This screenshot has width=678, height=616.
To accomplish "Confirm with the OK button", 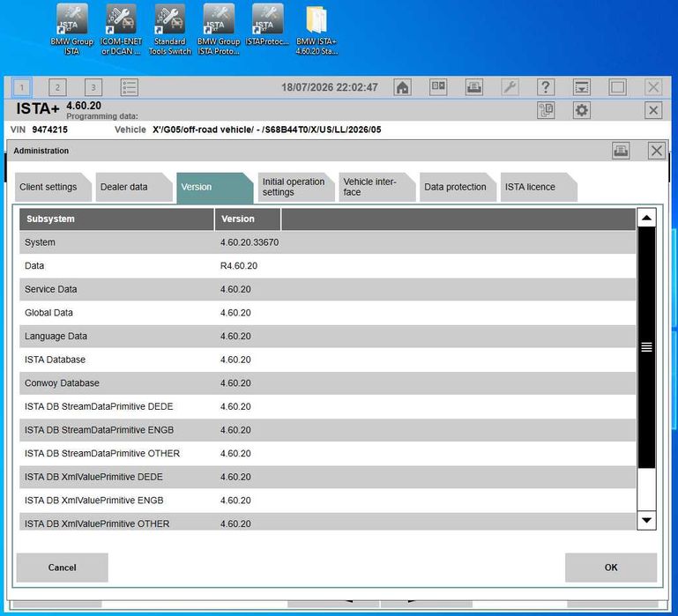I will (x=611, y=568).
